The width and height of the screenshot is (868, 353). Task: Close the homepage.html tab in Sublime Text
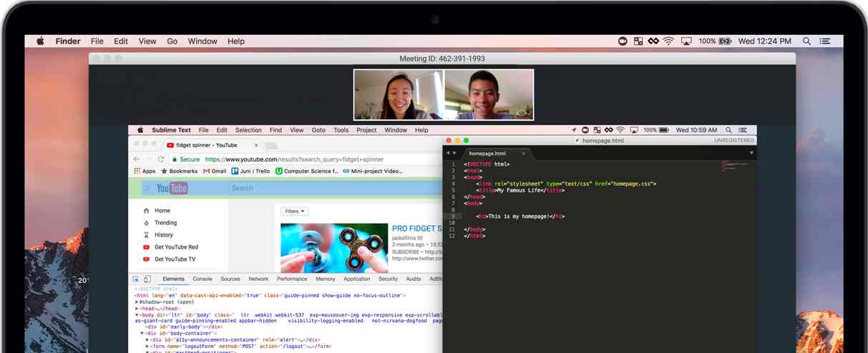click(523, 154)
